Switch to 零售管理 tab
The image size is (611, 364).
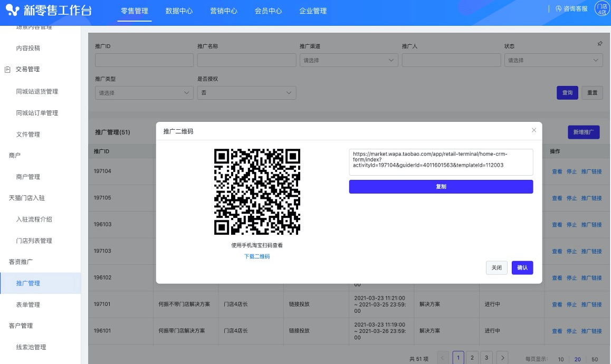(135, 11)
